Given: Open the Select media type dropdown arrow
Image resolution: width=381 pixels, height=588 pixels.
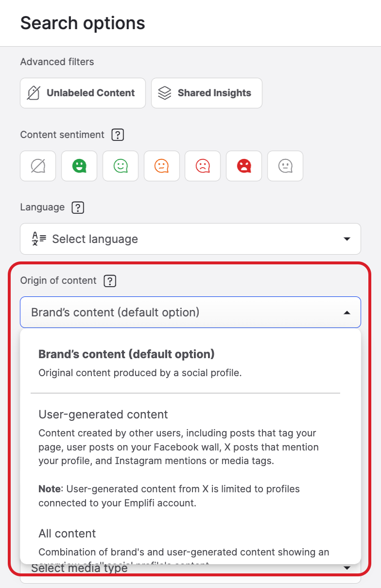Looking at the screenshot, I should [346, 568].
